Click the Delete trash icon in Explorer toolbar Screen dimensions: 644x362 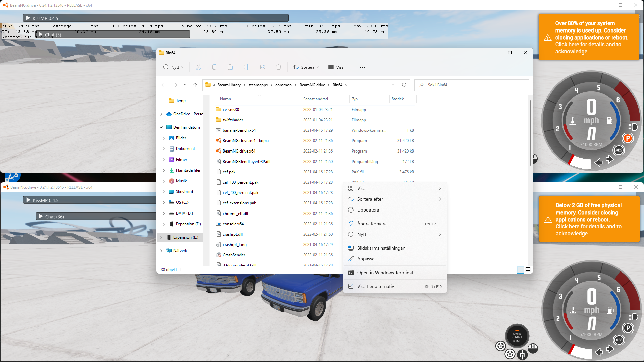pos(279,67)
